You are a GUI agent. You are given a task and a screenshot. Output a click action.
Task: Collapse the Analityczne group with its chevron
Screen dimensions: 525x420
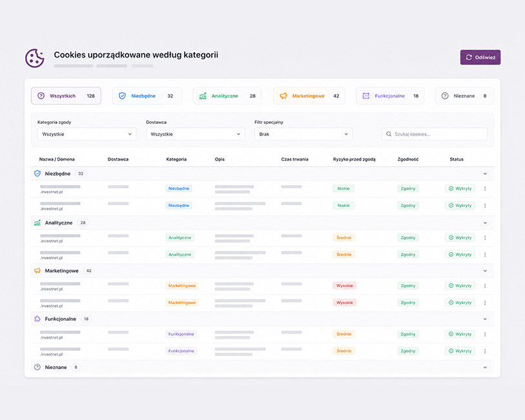pos(485,223)
